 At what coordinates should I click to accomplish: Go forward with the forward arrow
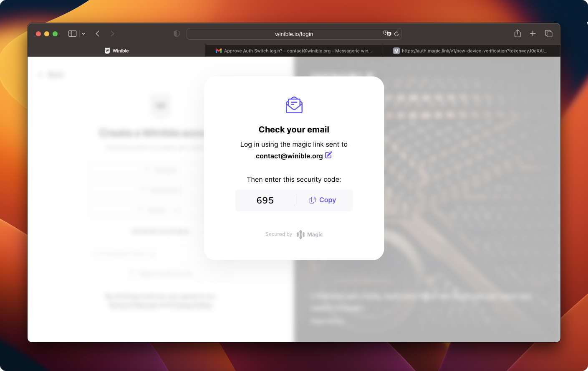click(112, 34)
